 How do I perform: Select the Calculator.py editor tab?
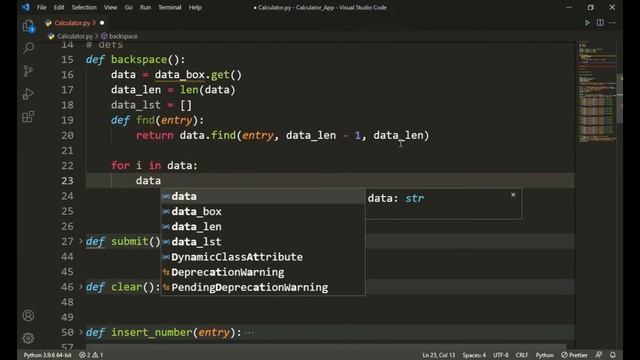pos(75,23)
